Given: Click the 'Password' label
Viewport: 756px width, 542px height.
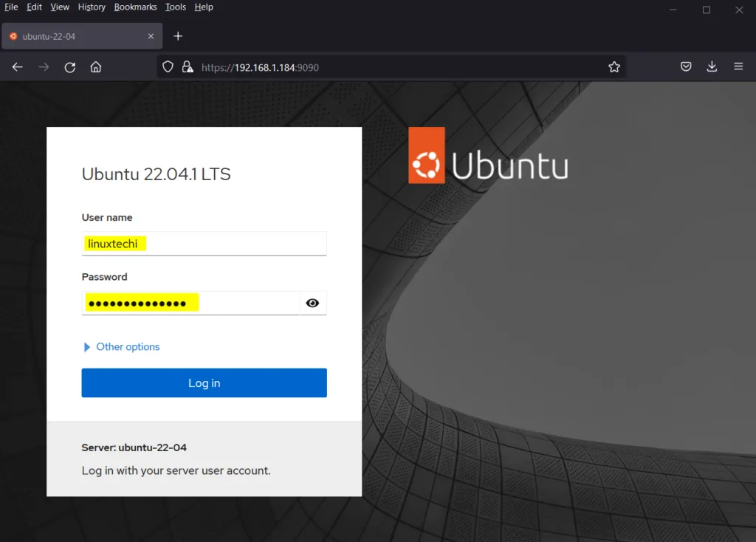Looking at the screenshot, I should (x=105, y=277).
